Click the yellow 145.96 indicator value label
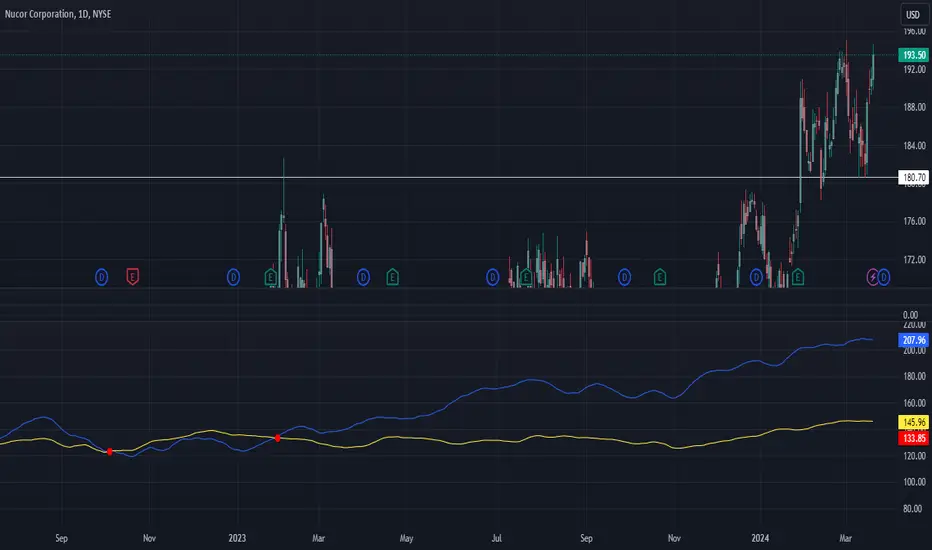 pyautogui.click(x=914, y=422)
